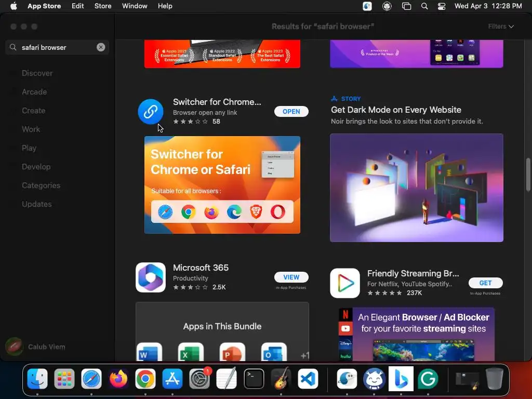Image resolution: width=532 pixels, height=399 pixels.
Task: Open the Window menu
Action: click(135, 6)
